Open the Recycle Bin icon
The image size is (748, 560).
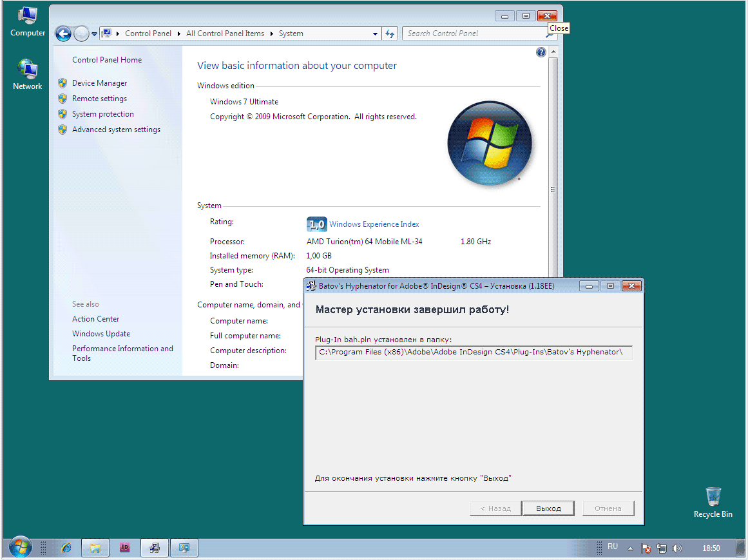coord(713,502)
